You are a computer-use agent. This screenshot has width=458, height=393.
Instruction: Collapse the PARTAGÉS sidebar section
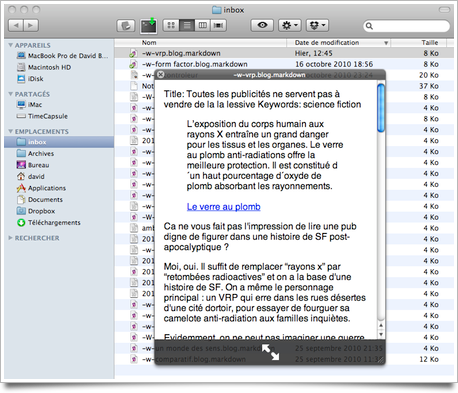pyautogui.click(x=11, y=94)
